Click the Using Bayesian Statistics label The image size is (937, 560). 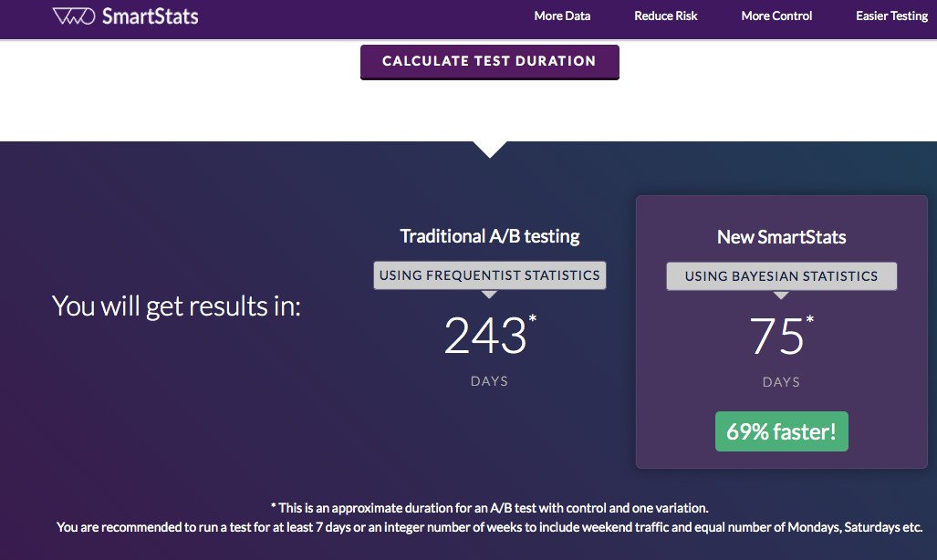pyautogui.click(x=781, y=276)
